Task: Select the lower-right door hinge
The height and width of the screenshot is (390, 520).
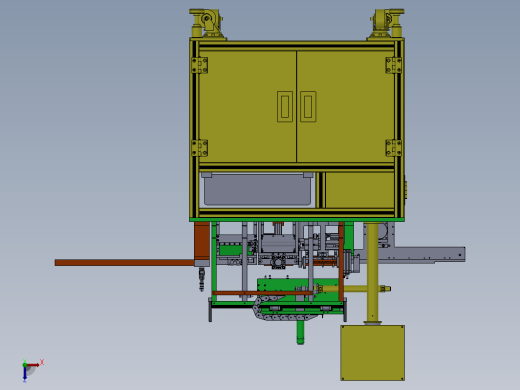Action: [394, 148]
